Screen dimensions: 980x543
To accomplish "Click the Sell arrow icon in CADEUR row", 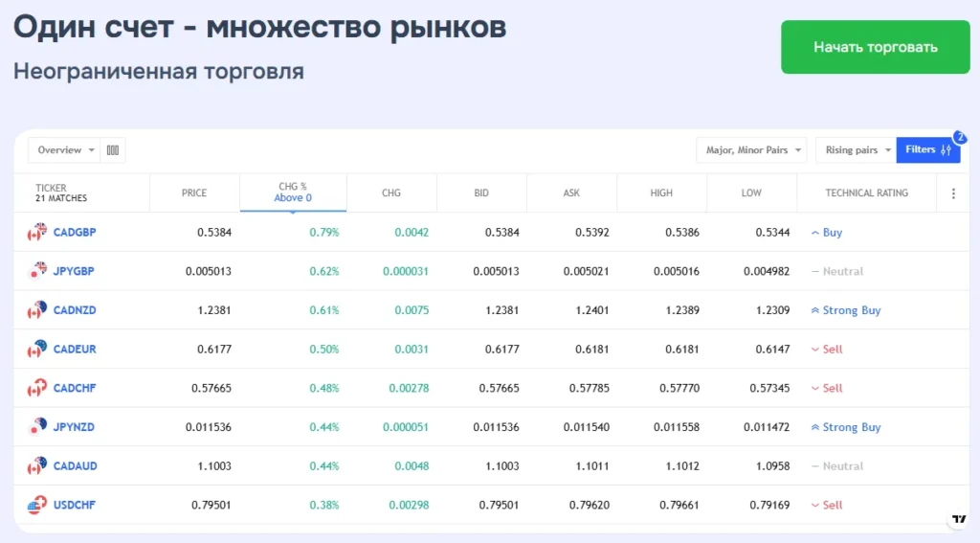I will pos(815,349).
